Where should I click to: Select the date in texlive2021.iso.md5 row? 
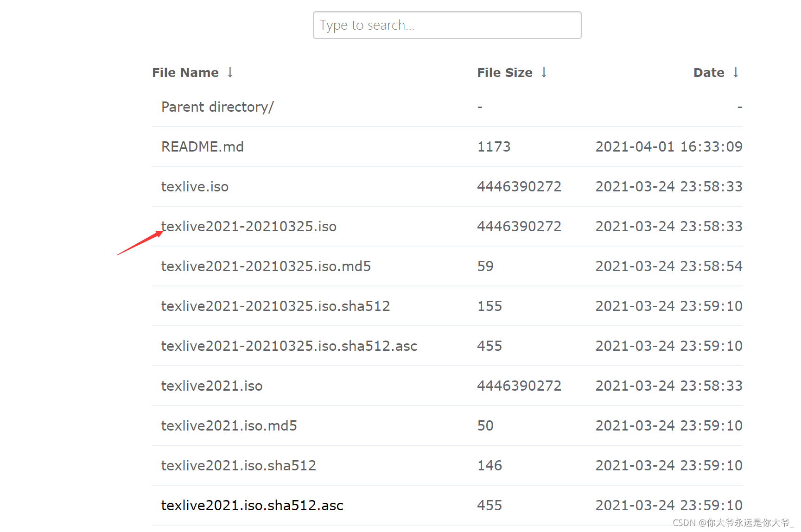click(x=669, y=426)
